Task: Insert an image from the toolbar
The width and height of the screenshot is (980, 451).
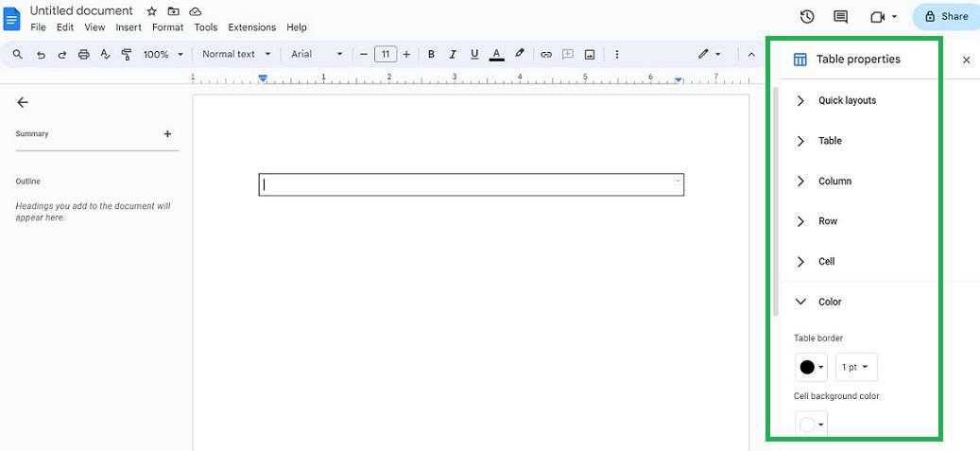Action: (x=590, y=55)
